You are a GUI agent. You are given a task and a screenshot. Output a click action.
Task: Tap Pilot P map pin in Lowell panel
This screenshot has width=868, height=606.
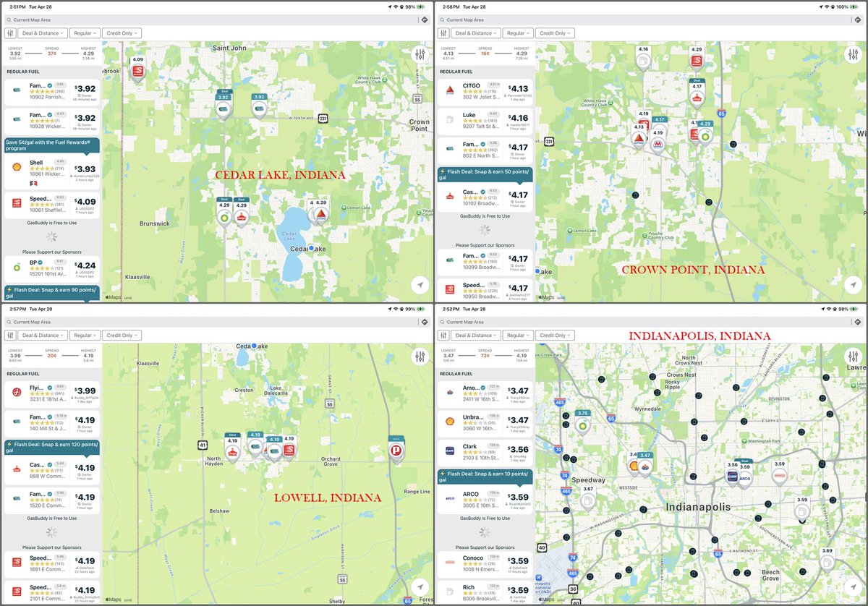(x=395, y=451)
